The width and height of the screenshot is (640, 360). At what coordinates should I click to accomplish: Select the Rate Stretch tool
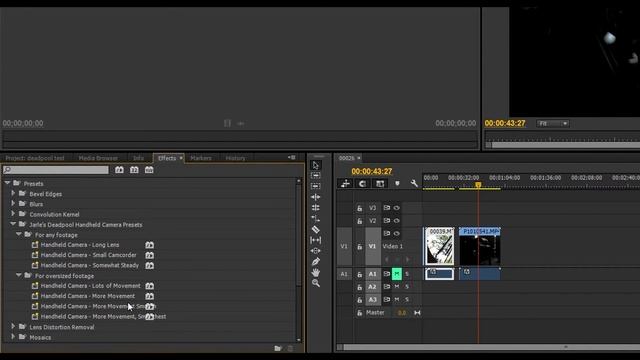click(316, 219)
